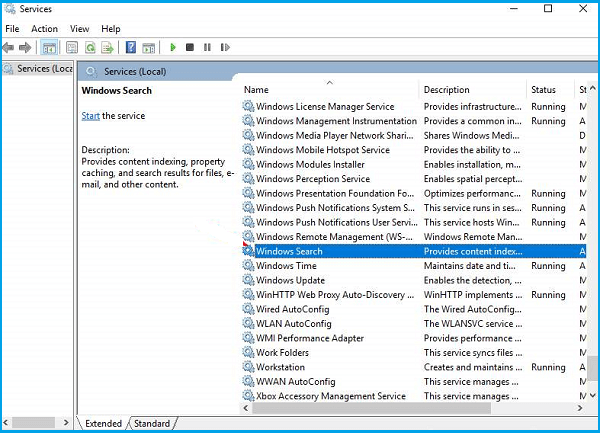Open the View menu
The image size is (600, 433).
point(80,29)
